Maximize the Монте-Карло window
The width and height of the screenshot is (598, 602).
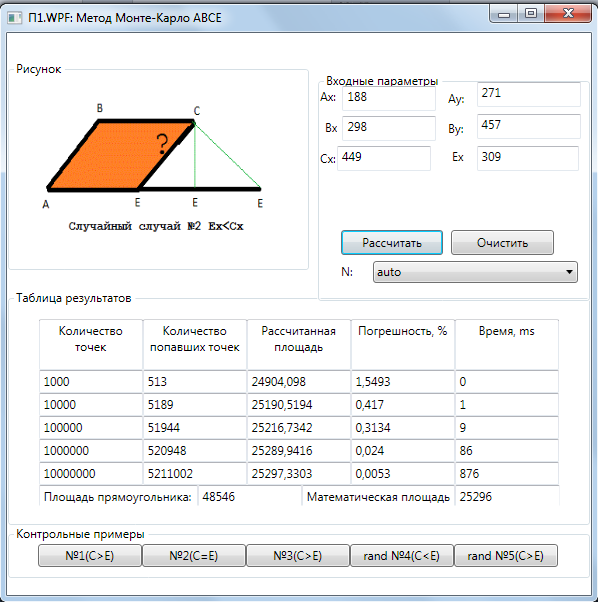(530, 14)
